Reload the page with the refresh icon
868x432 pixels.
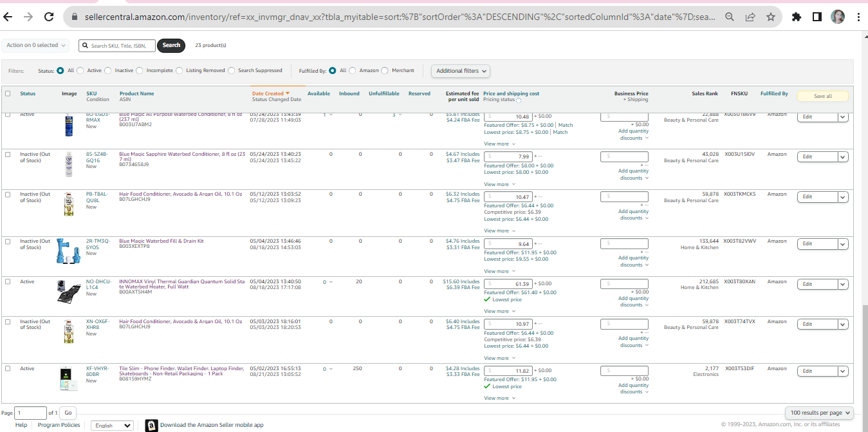(x=49, y=17)
